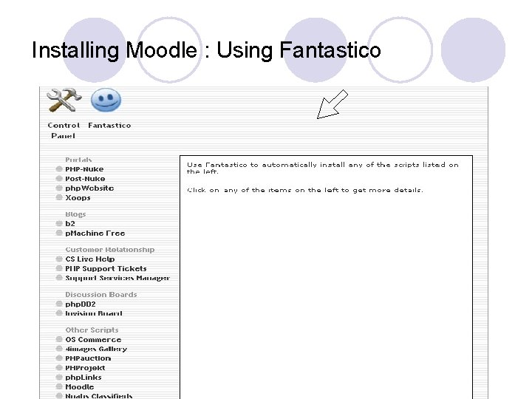Screen dimensions: 532x399
Task: Open the PHP-Nuke script link
Action: coord(84,169)
